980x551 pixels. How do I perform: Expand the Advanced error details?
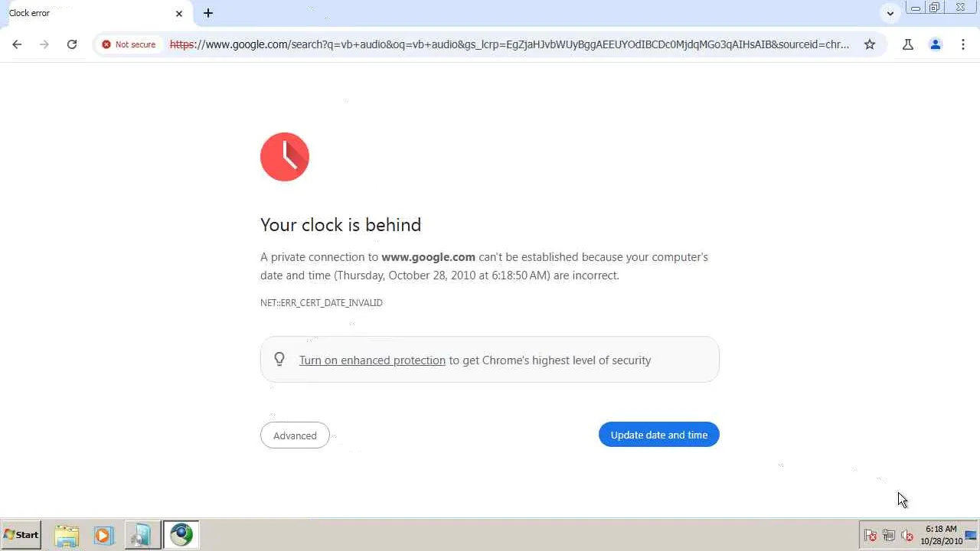[x=295, y=435]
